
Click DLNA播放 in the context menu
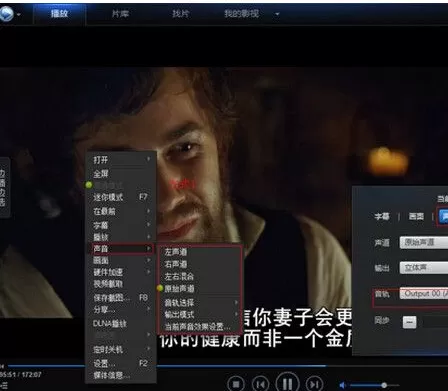pos(121,323)
